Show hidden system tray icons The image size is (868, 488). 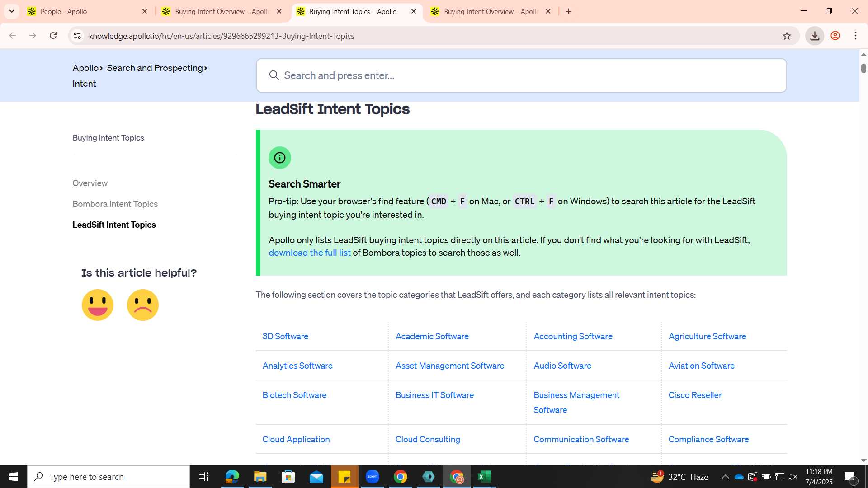pyautogui.click(x=725, y=477)
